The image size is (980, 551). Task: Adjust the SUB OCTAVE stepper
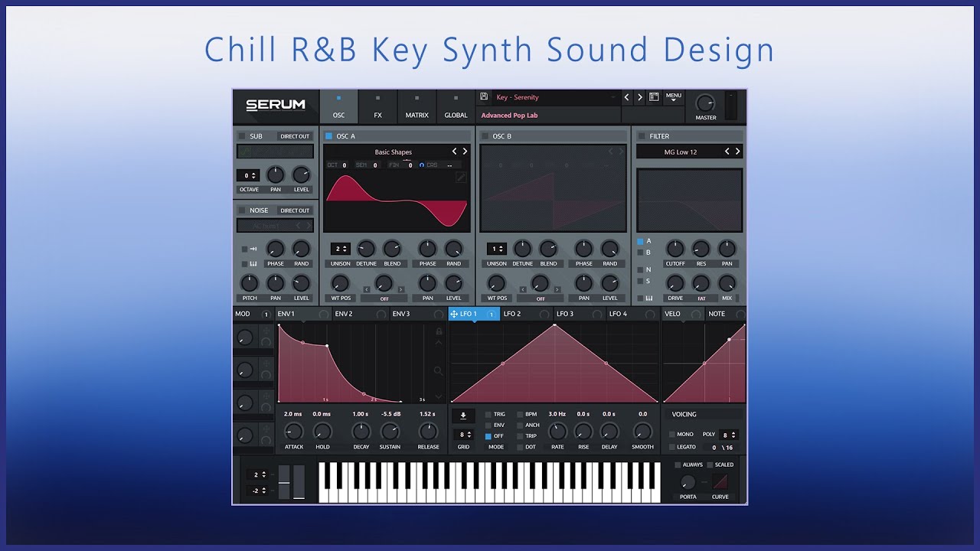[x=247, y=175]
